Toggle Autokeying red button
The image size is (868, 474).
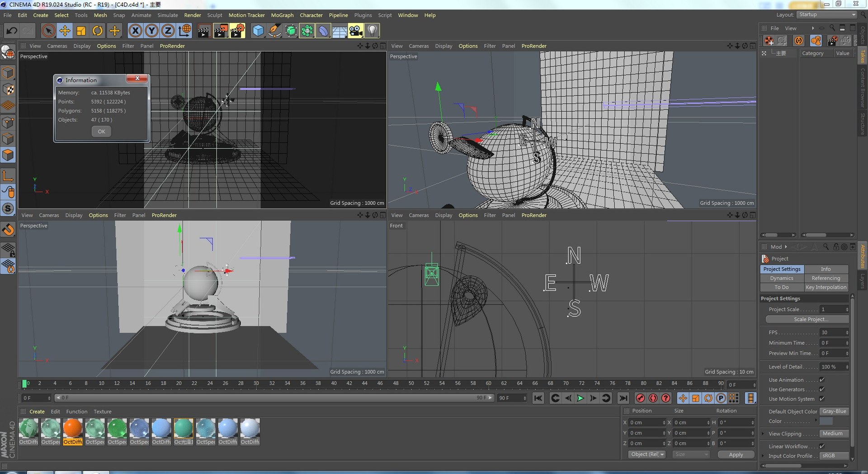653,398
